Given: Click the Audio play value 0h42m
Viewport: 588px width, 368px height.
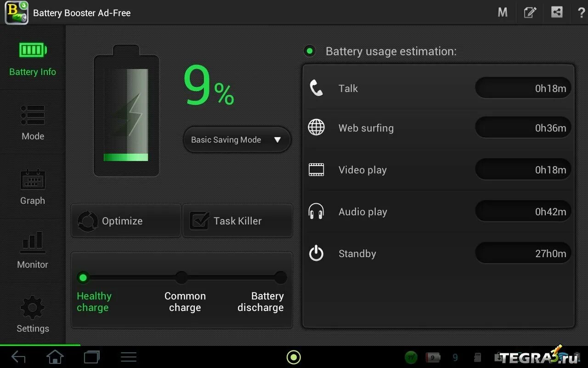Looking at the screenshot, I should coord(523,212).
